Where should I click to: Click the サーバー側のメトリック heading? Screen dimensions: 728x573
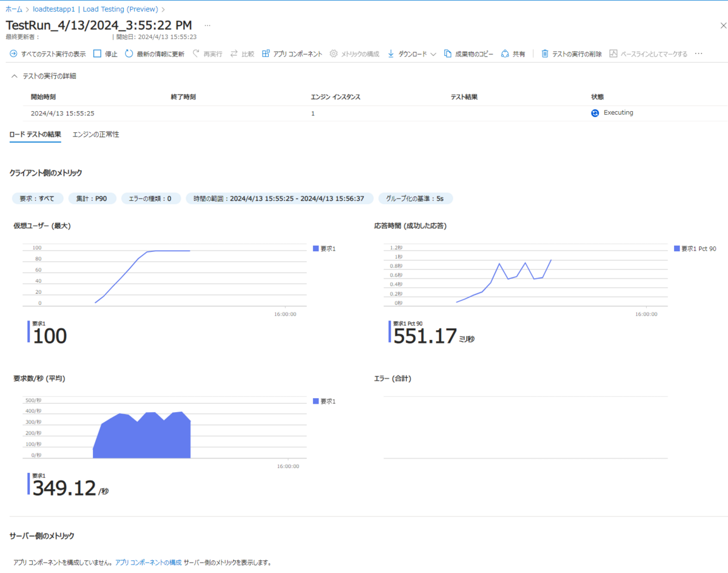click(x=42, y=536)
